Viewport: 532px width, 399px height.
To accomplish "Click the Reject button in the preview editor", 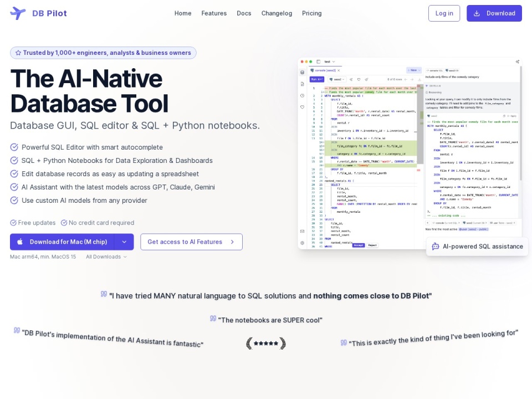I will [x=372, y=245].
